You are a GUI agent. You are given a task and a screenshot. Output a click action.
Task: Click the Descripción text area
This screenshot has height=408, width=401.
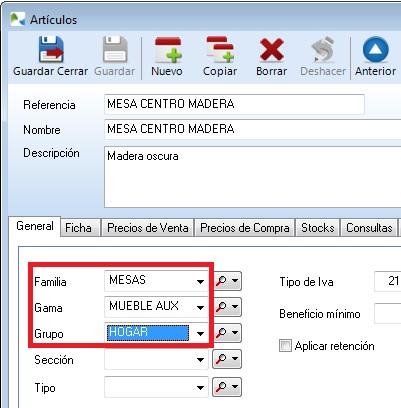(253, 177)
